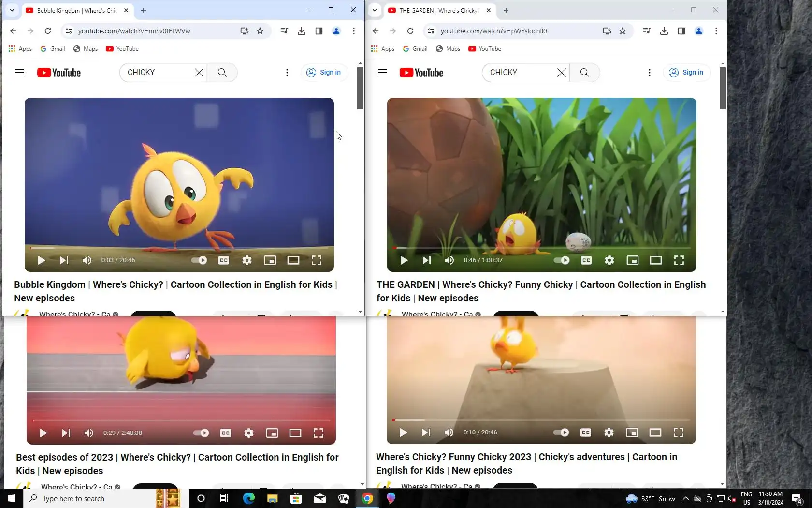The height and width of the screenshot is (508, 812).
Task: Open Microsoft Edge from taskbar
Action: (x=248, y=499)
